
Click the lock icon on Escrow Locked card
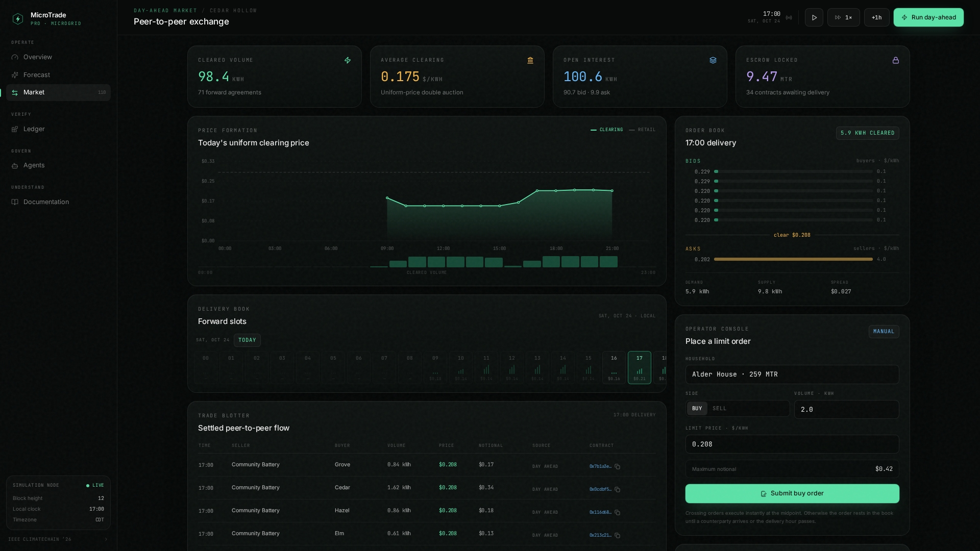[896, 60]
